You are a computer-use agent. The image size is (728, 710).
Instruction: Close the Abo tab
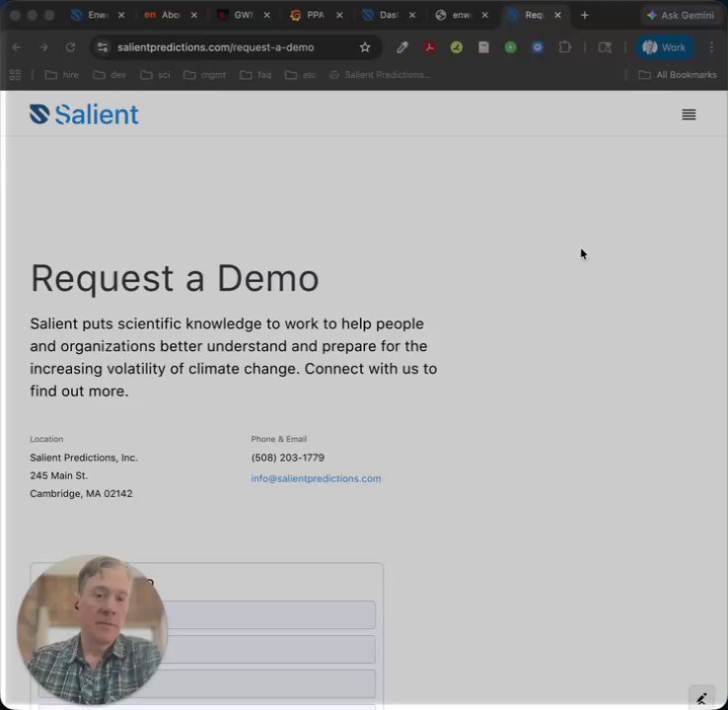(194, 16)
